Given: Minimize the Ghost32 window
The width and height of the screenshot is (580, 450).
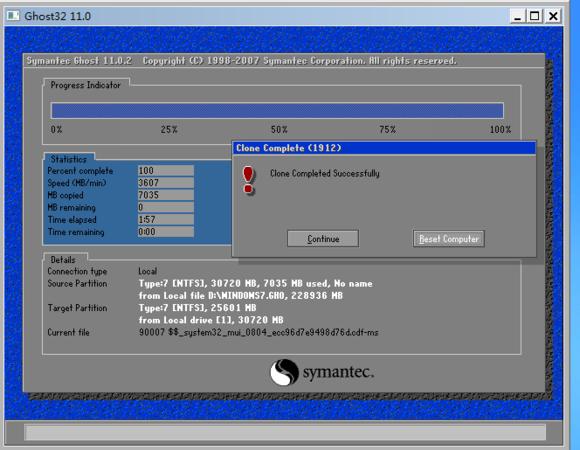Looking at the screenshot, I should click(x=517, y=16).
